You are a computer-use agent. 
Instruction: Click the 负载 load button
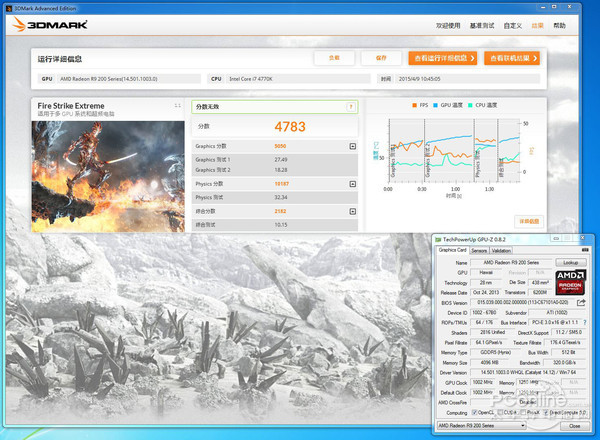point(334,58)
